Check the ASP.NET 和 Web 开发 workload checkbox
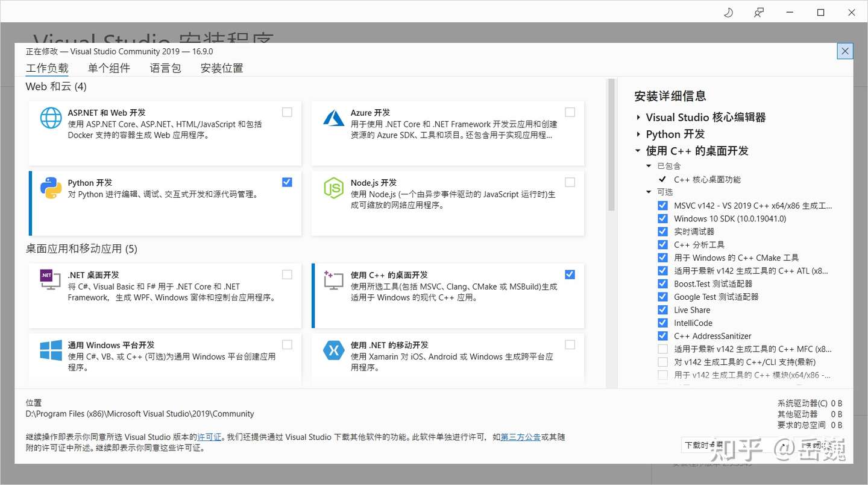This screenshot has width=868, height=485. pos(287,112)
